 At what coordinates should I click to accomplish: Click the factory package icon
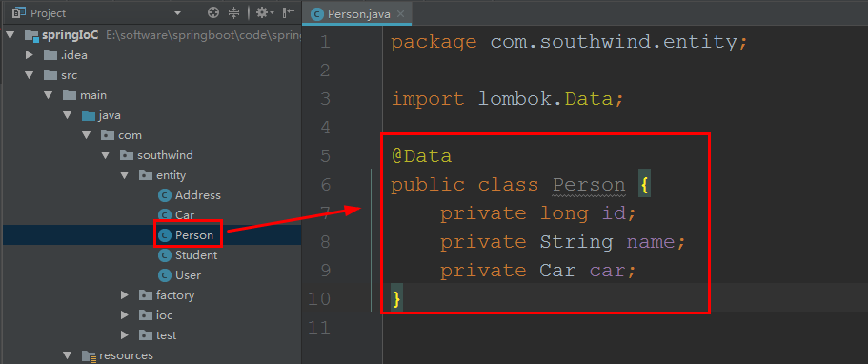click(x=146, y=294)
